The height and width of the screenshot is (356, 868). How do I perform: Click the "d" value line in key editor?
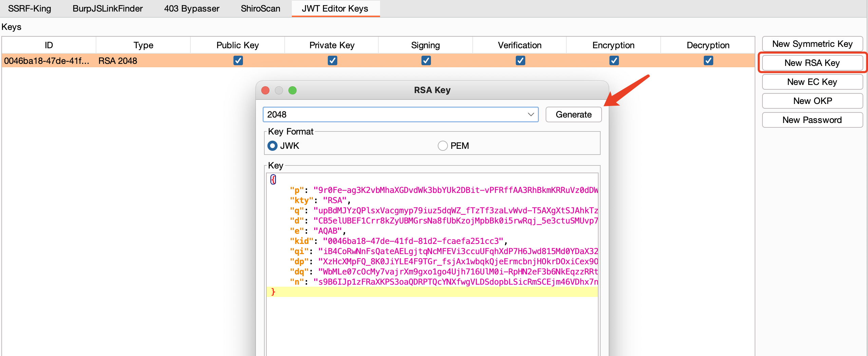[x=444, y=221]
